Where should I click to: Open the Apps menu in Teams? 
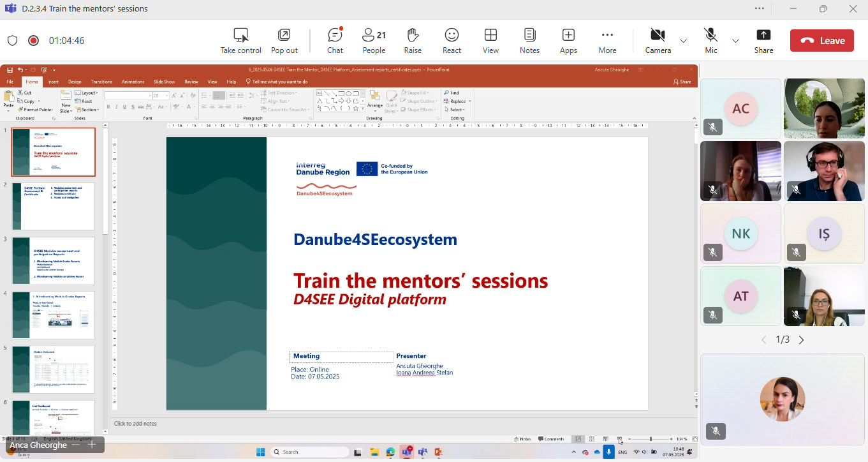[568, 41]
